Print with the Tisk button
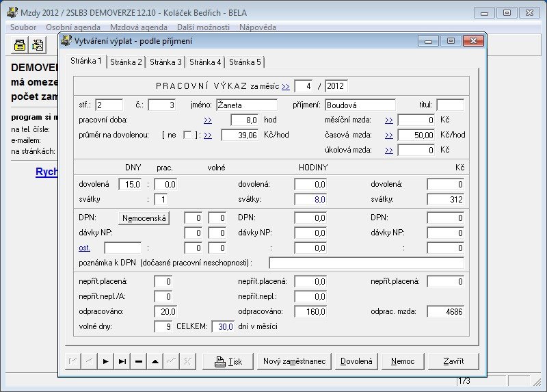 pos(228,361)
